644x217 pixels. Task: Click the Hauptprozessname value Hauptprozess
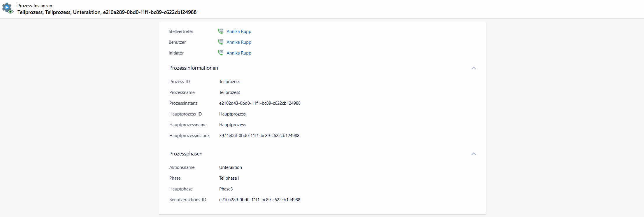click(x=232, y=125)
